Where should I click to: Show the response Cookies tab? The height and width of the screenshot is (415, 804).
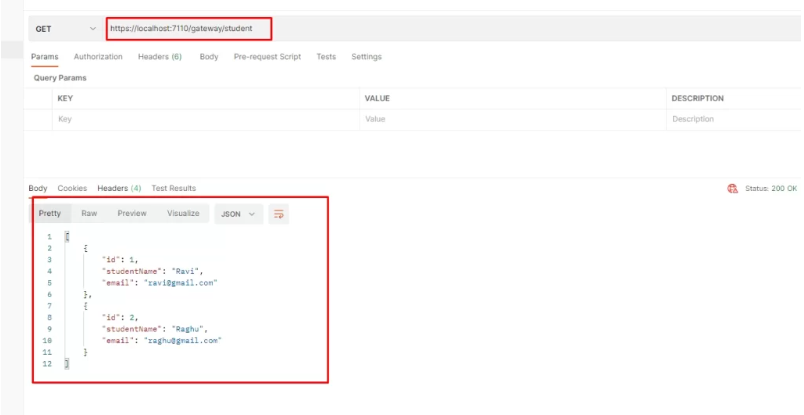coord(72,188)
